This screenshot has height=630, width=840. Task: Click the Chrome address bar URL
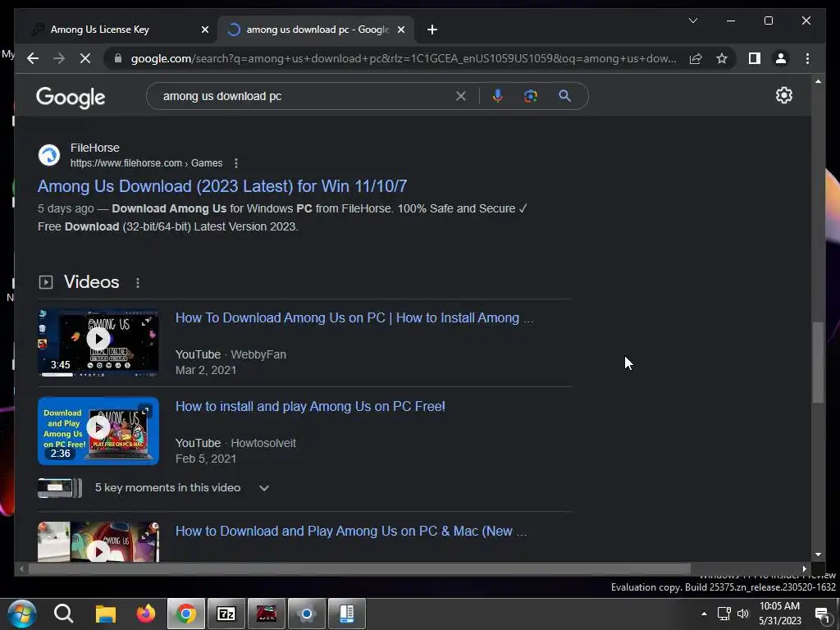point(403,58)
